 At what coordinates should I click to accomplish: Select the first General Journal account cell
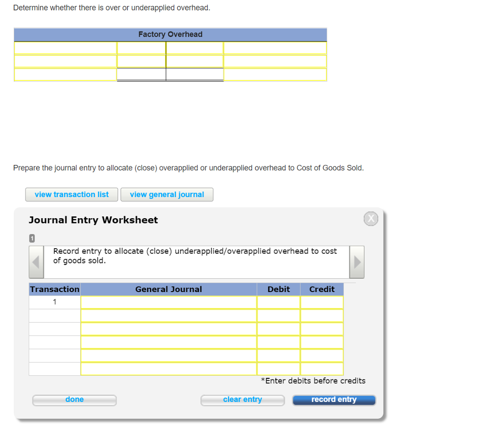point(168,302)
